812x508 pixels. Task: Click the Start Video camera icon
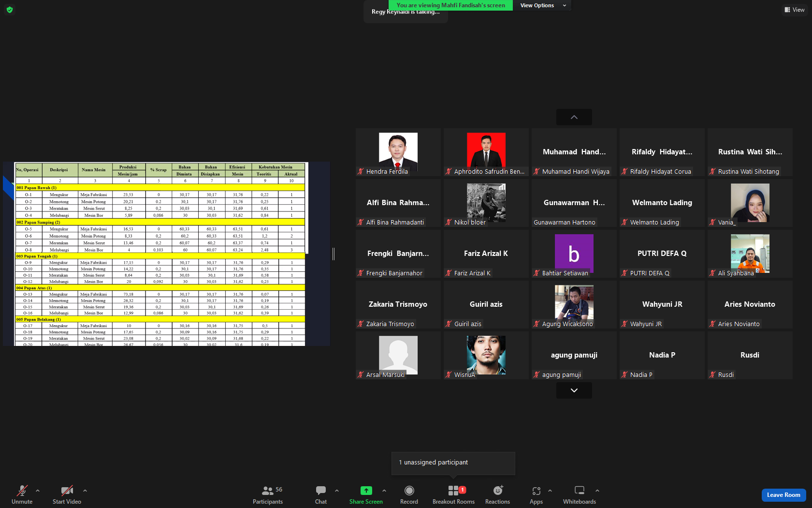click(x=67, y=491)
